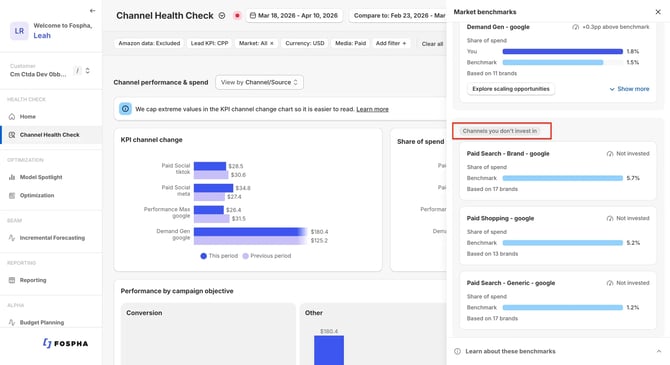Open the date range picker Mar 18 - Apr 10
Image resolution: width=670 pixels, height=365 pixels.
(294, 15)
